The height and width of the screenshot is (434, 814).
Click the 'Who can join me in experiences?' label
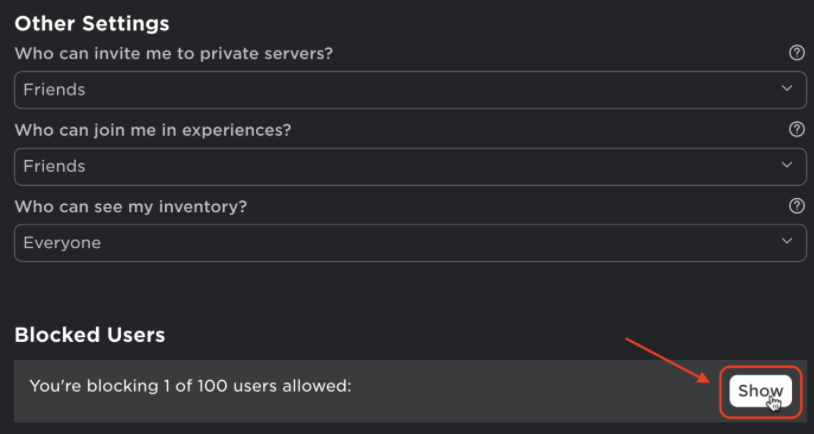[153, 130]
